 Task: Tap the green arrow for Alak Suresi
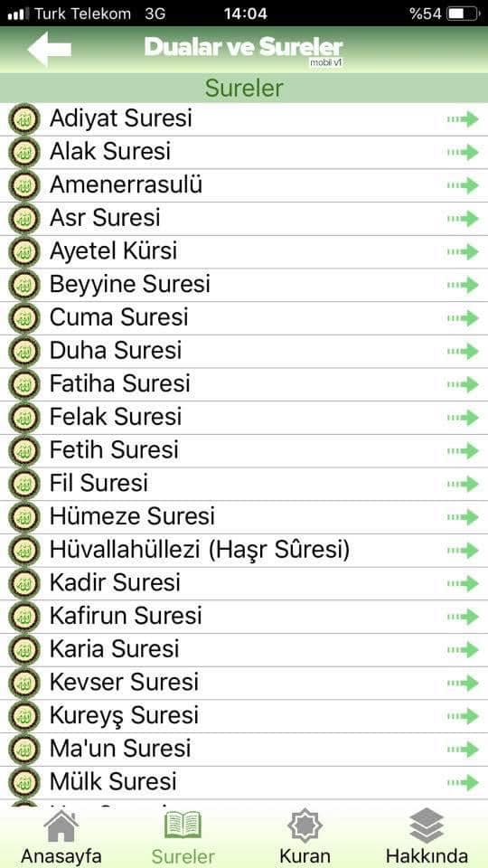[x=463, y=152]
